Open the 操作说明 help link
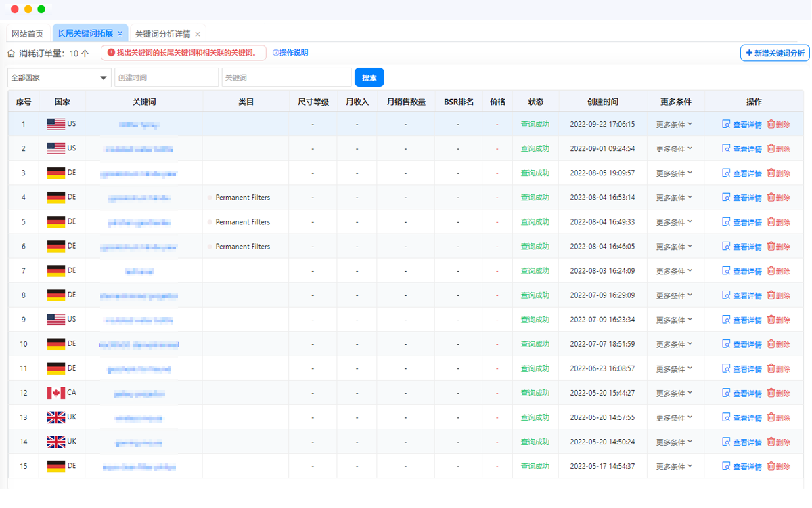812x508 pixels. point(294,53)
